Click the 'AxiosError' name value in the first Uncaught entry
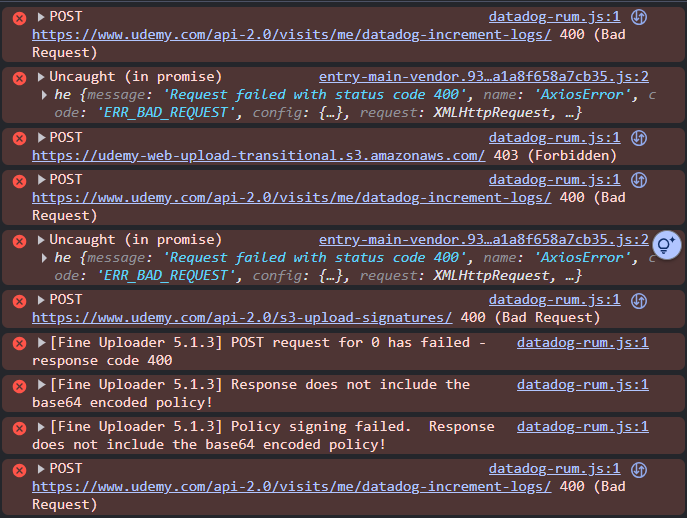 point(582,95)
